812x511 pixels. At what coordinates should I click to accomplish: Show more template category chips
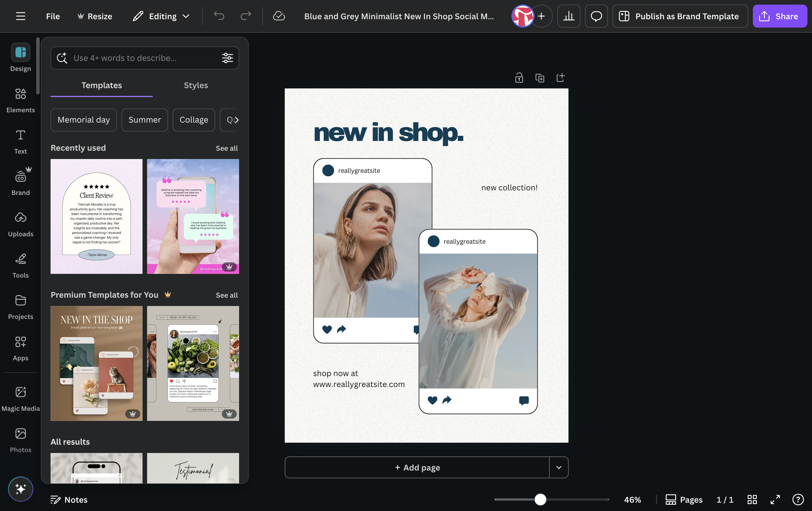pos(236,120)
